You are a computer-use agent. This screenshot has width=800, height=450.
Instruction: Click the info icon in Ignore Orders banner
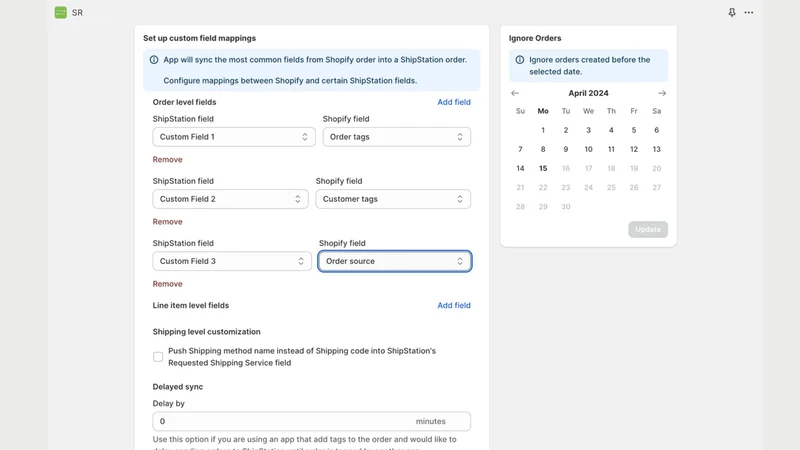519,60
